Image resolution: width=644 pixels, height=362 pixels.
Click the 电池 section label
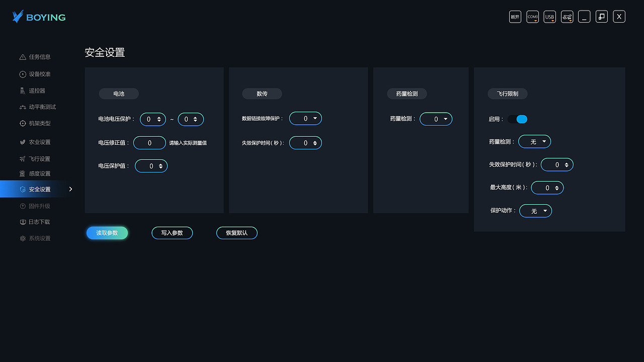(x=119, y=94)
